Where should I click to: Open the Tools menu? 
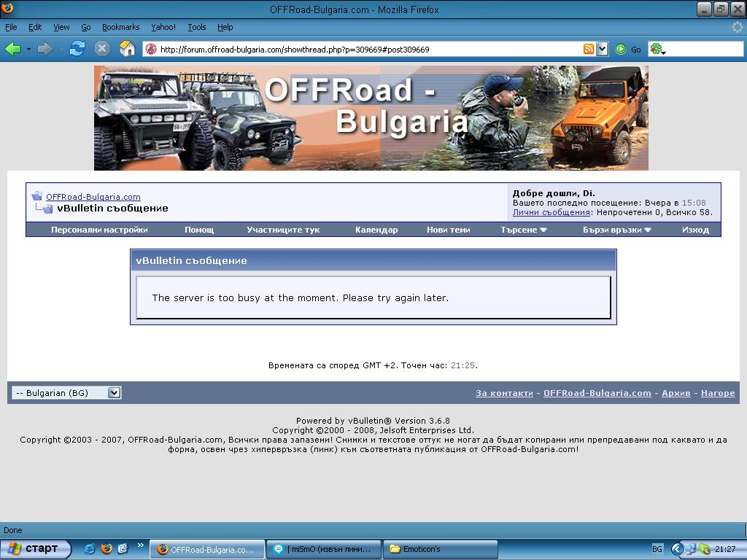197,27
